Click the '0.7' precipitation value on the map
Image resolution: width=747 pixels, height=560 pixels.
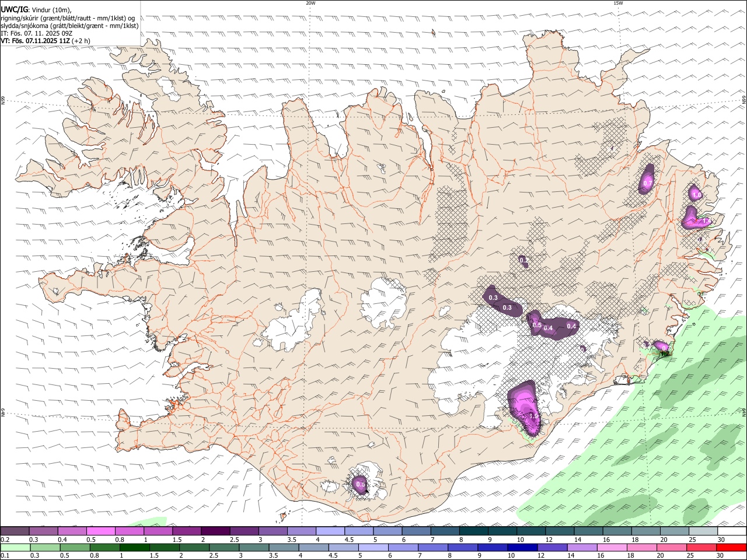(647, 183)
